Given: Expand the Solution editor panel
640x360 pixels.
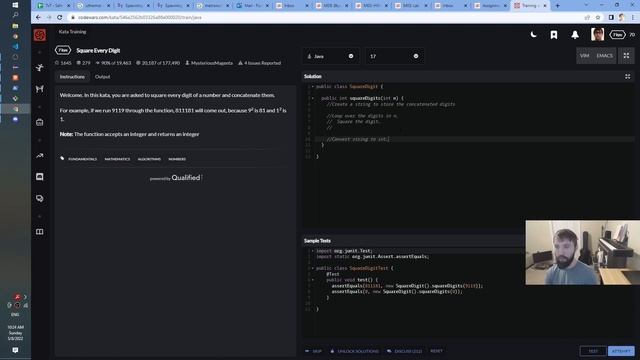Looking at the screenshot, I should click(x=627, y=76).
